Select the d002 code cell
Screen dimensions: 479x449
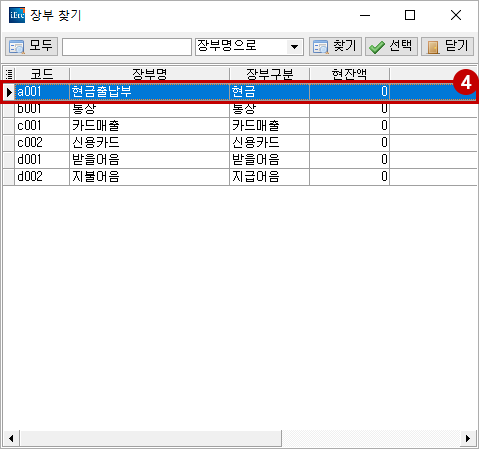click(x=42, y=177)
